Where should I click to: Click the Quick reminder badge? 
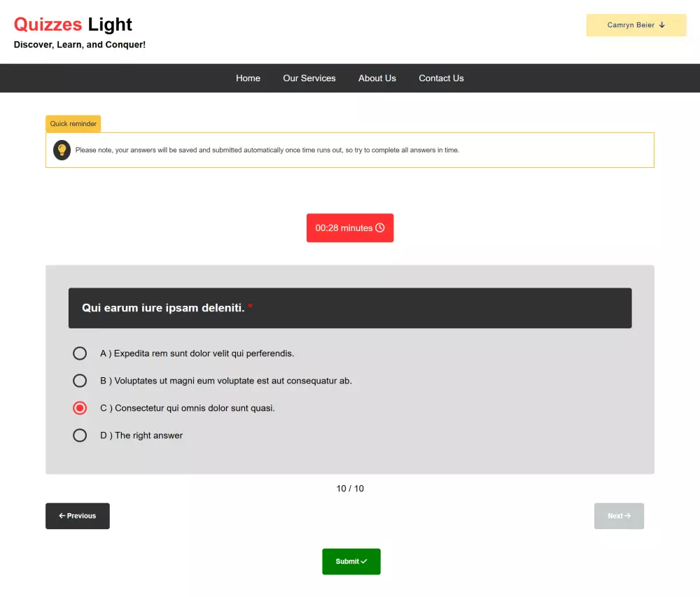(73, 123)
